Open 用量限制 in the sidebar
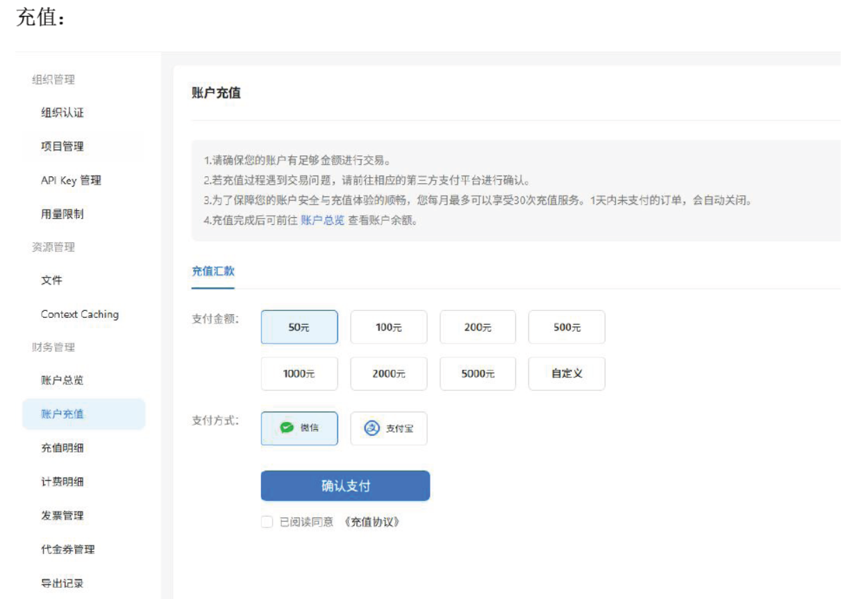 tap(62, 214)
